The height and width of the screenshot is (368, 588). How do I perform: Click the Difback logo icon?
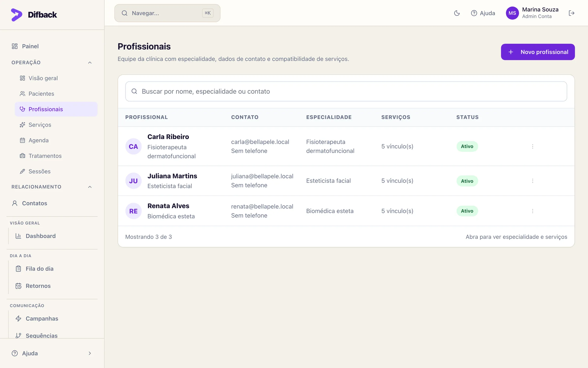pyautogui.click(x=16, y=15)
